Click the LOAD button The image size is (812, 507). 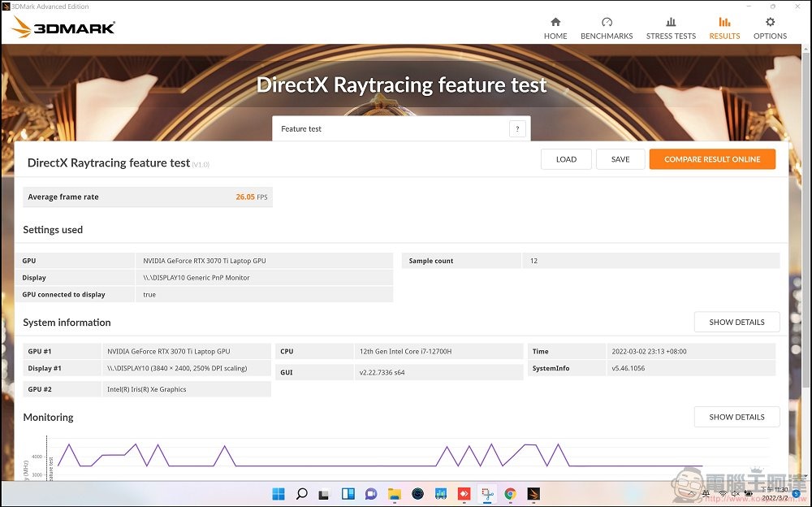pos(566,159)
